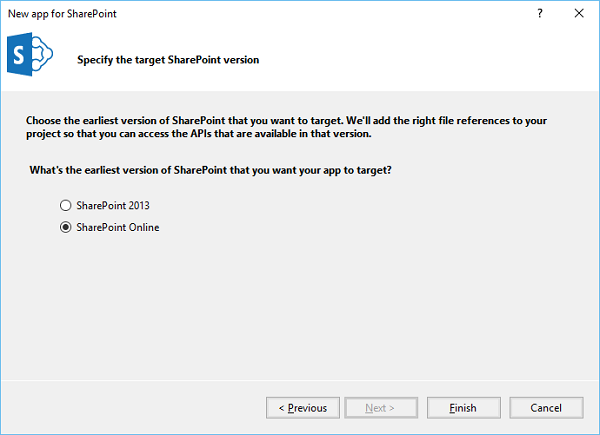The image size is (600, 435).
Task: Click the "SharePoint Online" option label text
Action: 117,227
